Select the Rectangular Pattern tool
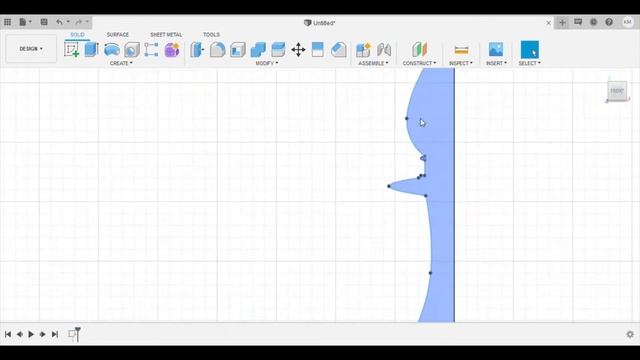The height and width of the screenshot is (360, 640). click(151, 50)
